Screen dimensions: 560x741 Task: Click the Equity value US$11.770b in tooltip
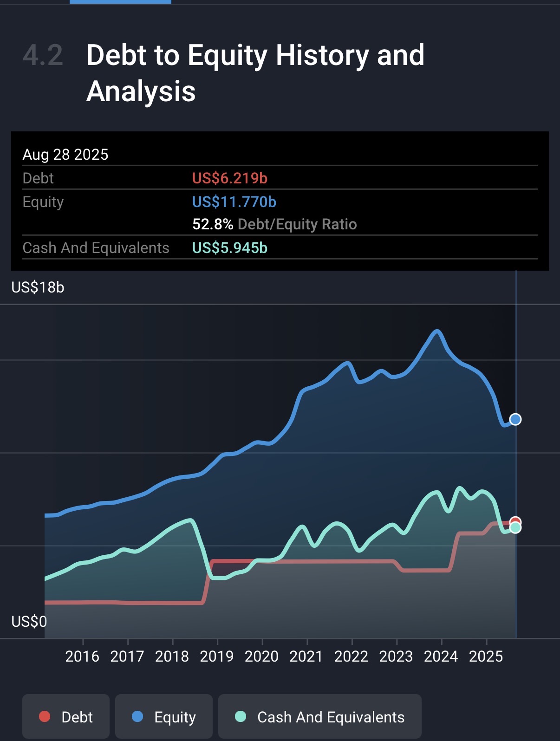[234, 202]
